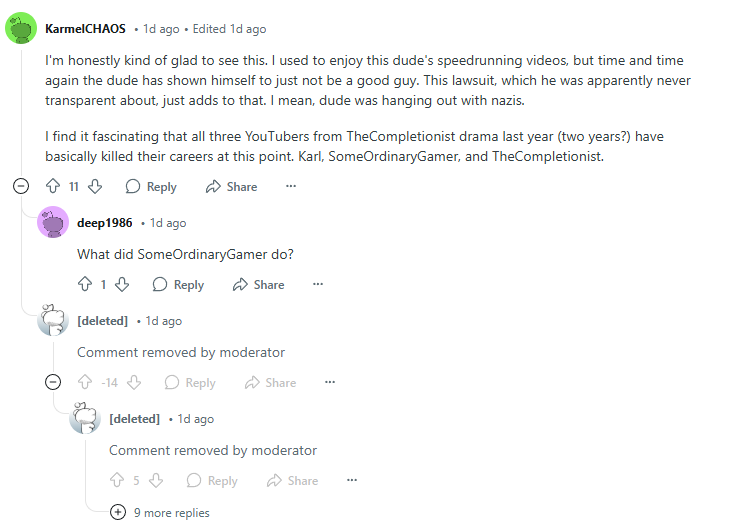Open more options on deep1986's comment
This screenshot has height=529, width=739.
pos(318,284)
